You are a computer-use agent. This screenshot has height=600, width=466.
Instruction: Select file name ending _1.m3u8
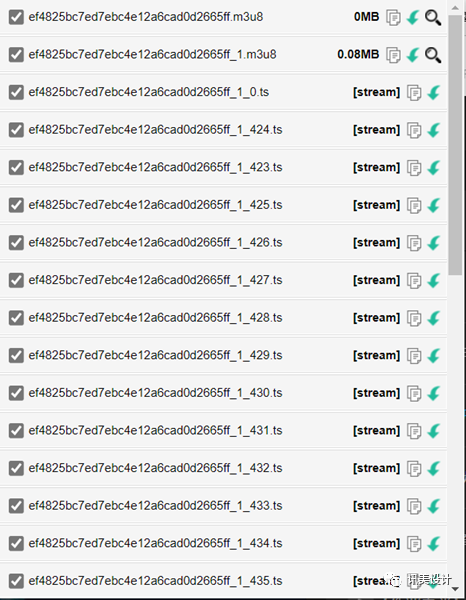pyautogui.click(x=152, y=54)
